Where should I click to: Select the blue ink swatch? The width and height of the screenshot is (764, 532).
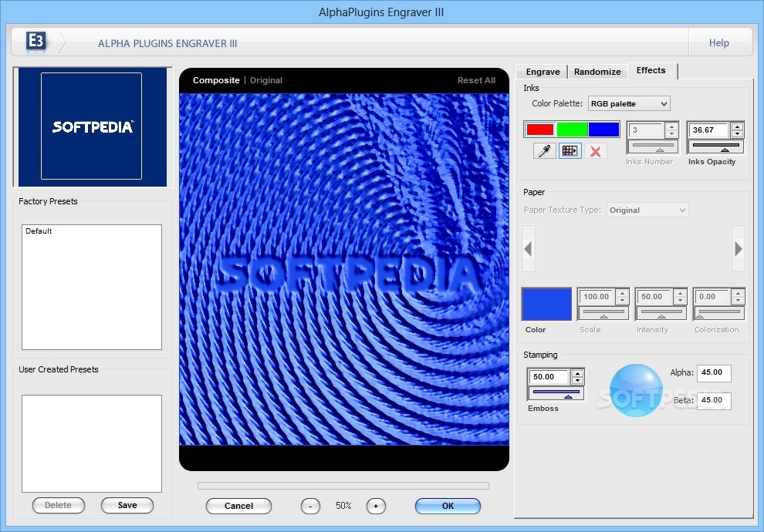pos(603,130)
